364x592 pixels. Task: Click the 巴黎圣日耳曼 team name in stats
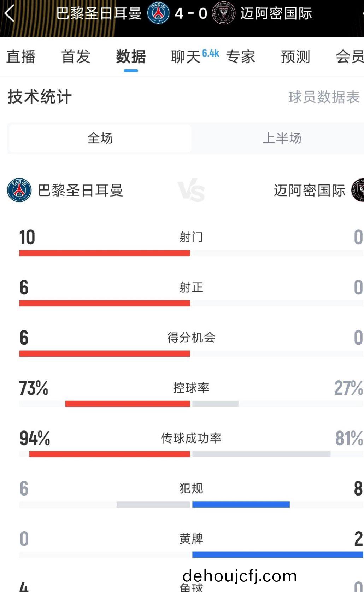pos(81,191)
